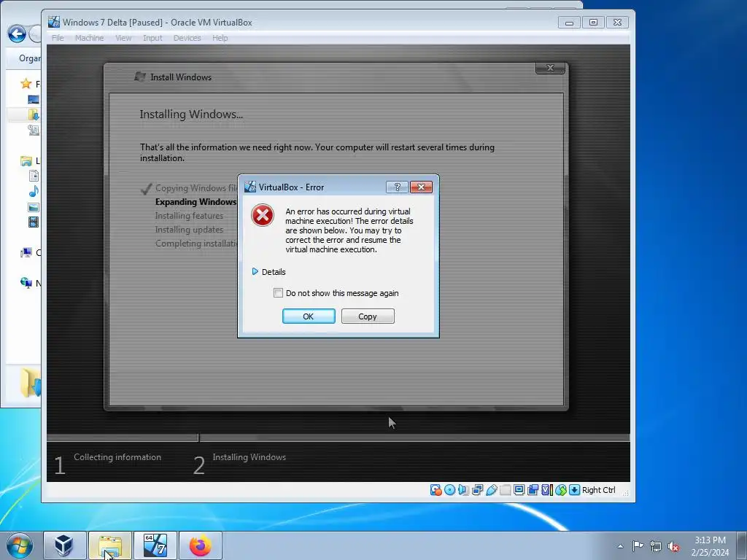Close the Install Windows dialog in VM
The width and height of the screenshot is (747, 560).
tap(550, 68)
